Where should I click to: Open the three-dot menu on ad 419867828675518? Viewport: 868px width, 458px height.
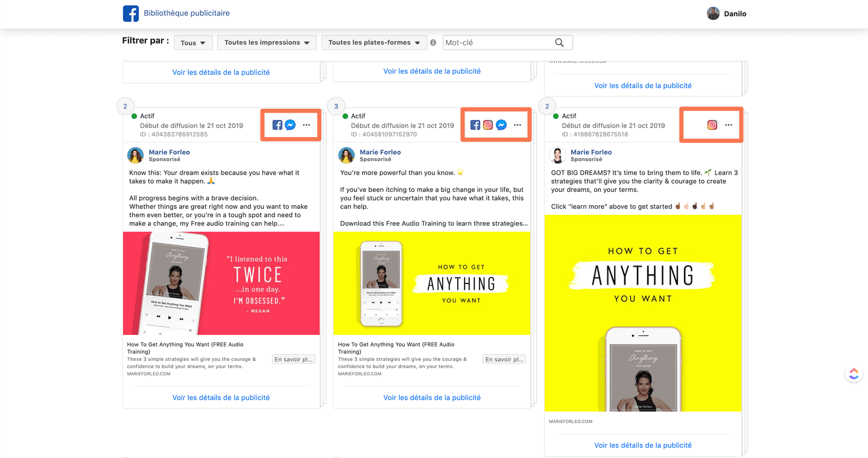pos(729,125)
